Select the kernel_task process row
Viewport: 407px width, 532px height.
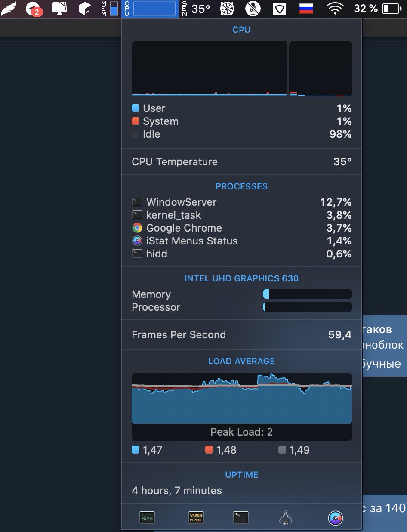point(242,215)
